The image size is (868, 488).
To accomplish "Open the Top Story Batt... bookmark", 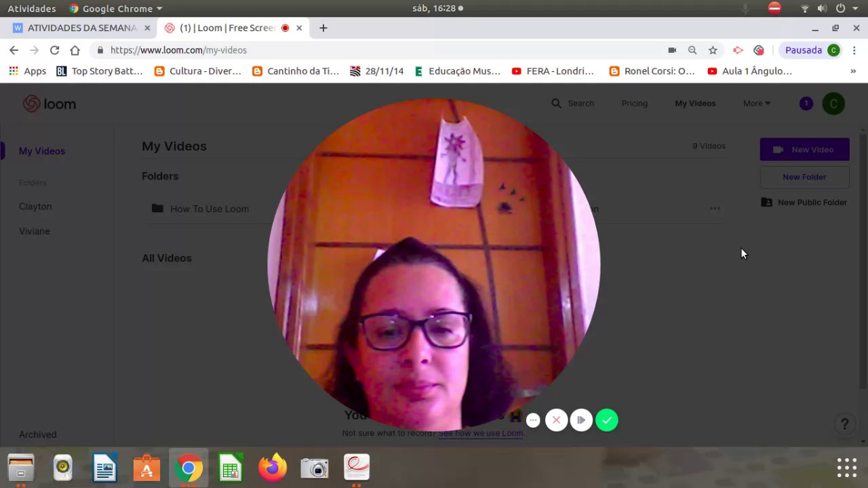I will [100, 70].
